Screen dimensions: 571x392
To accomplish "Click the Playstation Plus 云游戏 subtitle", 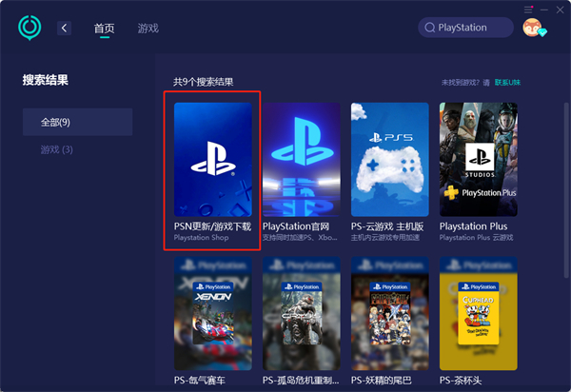I will (477, 238).
